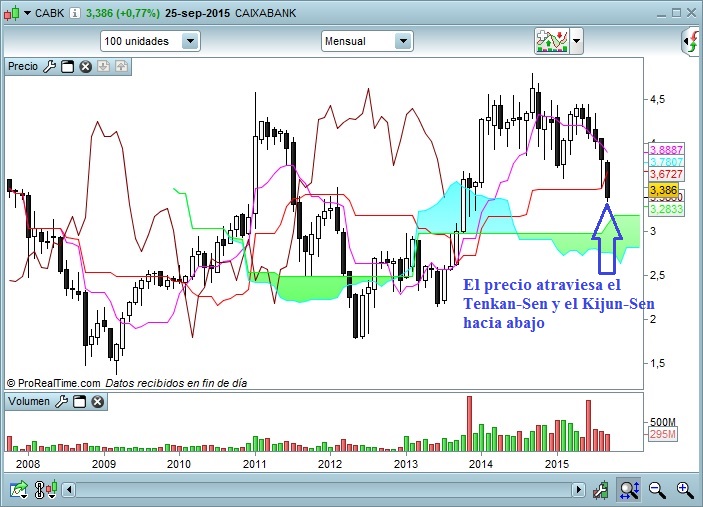Image resolution: width=703 pixels, height=507 pixels.
Task: Click the 3,386 (+0,77%) quote text
Action: click(x=122, y=13)
